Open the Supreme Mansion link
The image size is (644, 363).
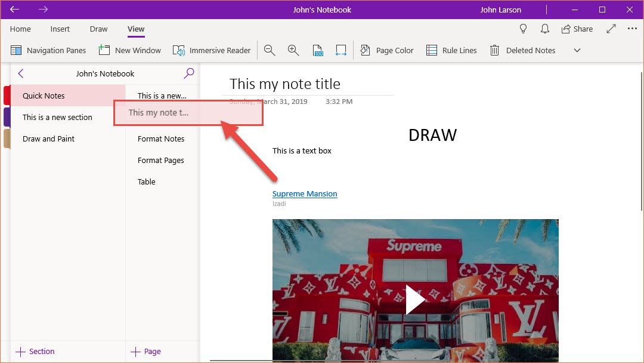[305, 194]
